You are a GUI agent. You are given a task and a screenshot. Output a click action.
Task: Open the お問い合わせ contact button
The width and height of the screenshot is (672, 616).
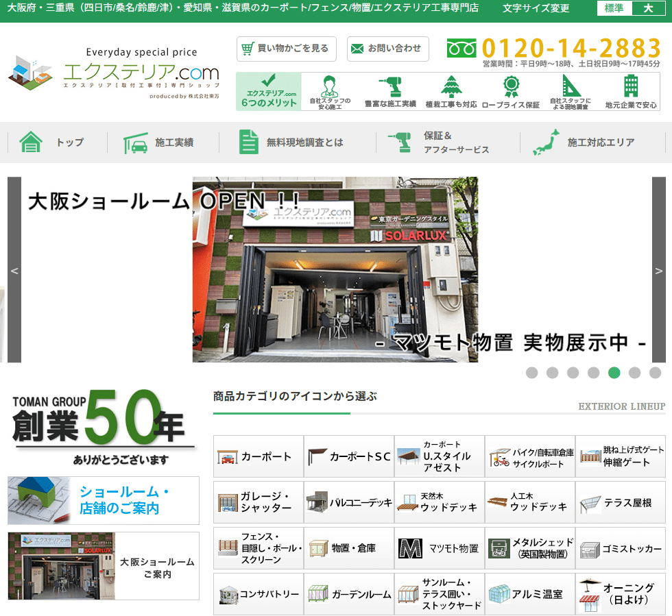(388, 49)
